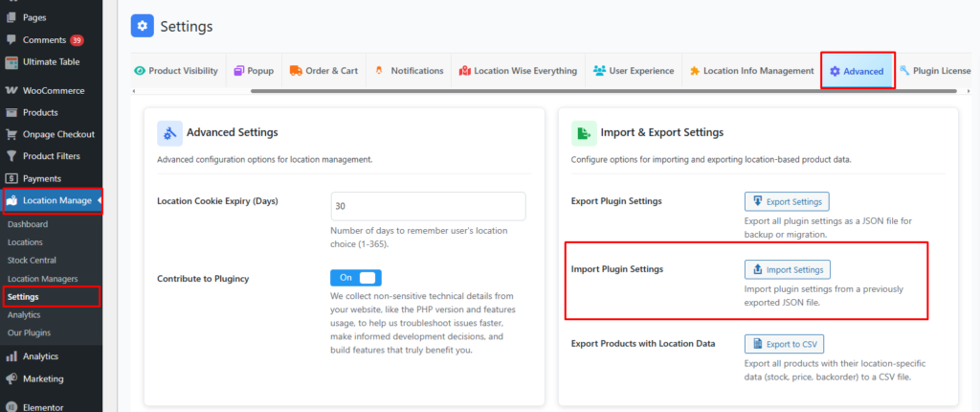Image resolution: width=980 pixels, height=412 pixels.
Task: Click the Import & Export Settings icon
Action: coord(583,132)
